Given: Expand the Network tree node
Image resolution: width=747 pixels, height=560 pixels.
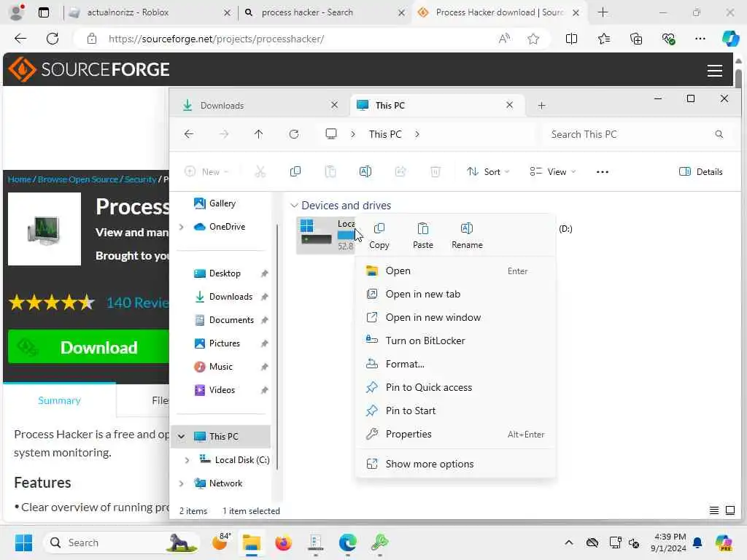Looking at the screenshot, I should point(181,483).
